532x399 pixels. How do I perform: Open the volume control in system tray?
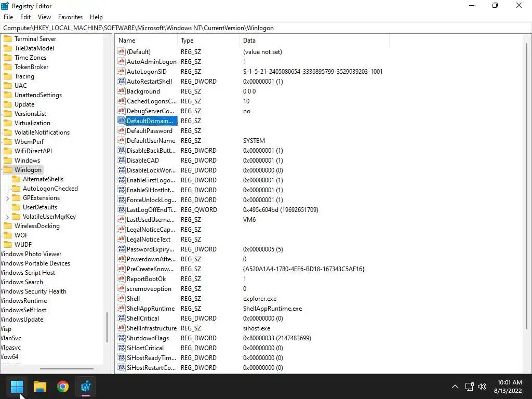pos(482,387)
